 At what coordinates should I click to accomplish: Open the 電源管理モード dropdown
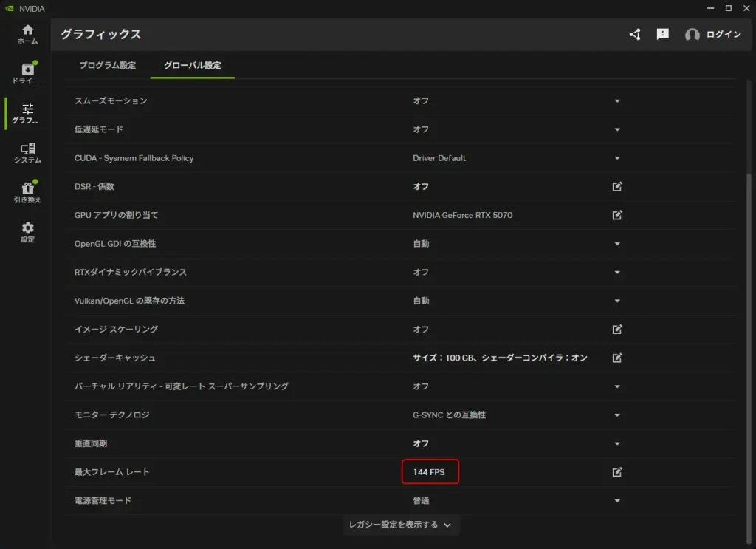[617, 501]
